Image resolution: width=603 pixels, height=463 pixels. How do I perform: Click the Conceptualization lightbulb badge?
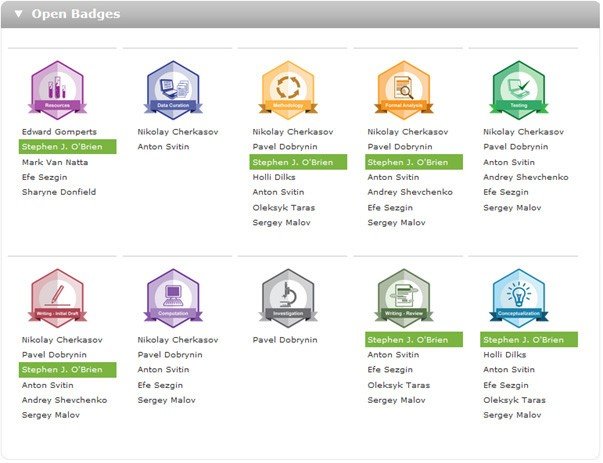click(x=519, y=297)
